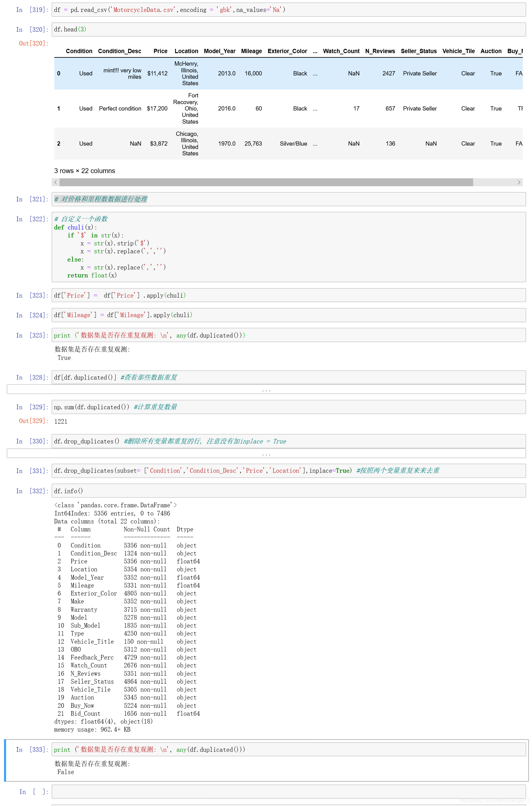532x806 pixels.
Task: Click the Auction column header
Action: point(491,51)
